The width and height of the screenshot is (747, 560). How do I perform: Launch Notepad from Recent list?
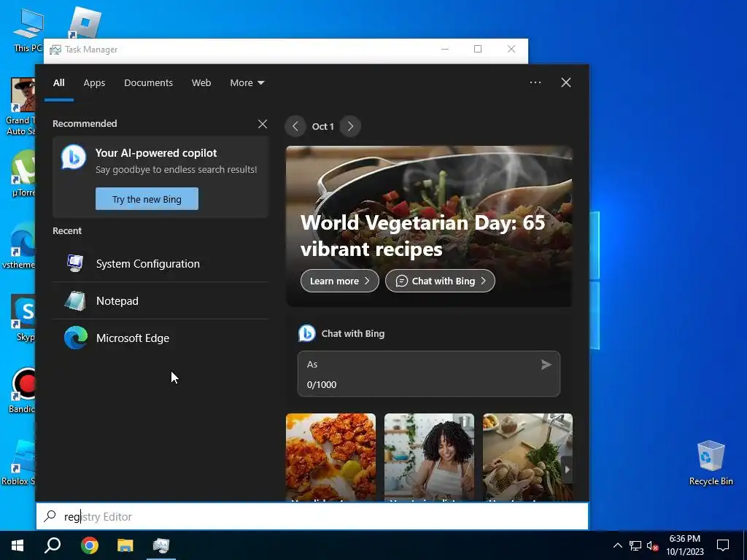pyautogui.click(x=160, y=301)
